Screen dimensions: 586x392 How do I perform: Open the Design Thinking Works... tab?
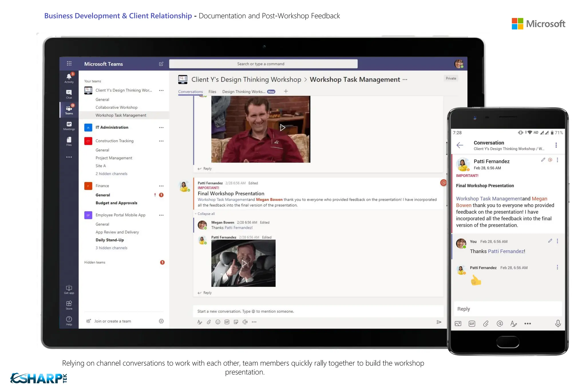point(243,92)
